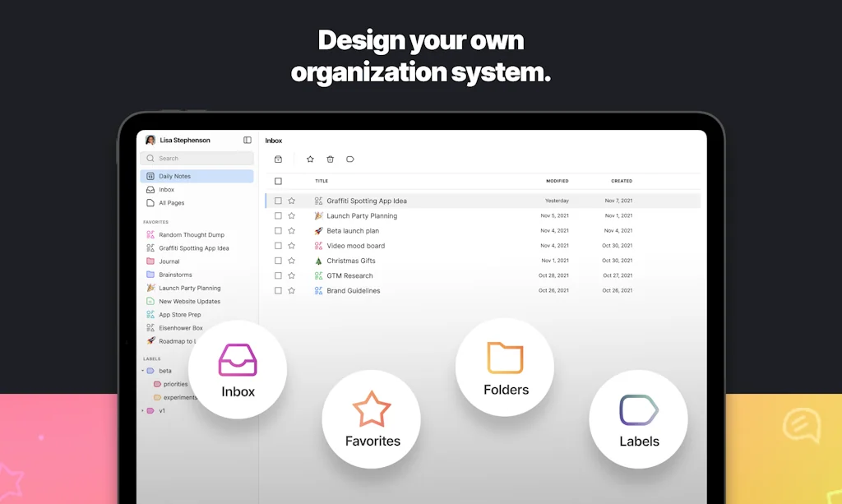This screenshot has width=842, height=504.
Task: Open the Brand Guidelines page
Action: pos(353,291)
